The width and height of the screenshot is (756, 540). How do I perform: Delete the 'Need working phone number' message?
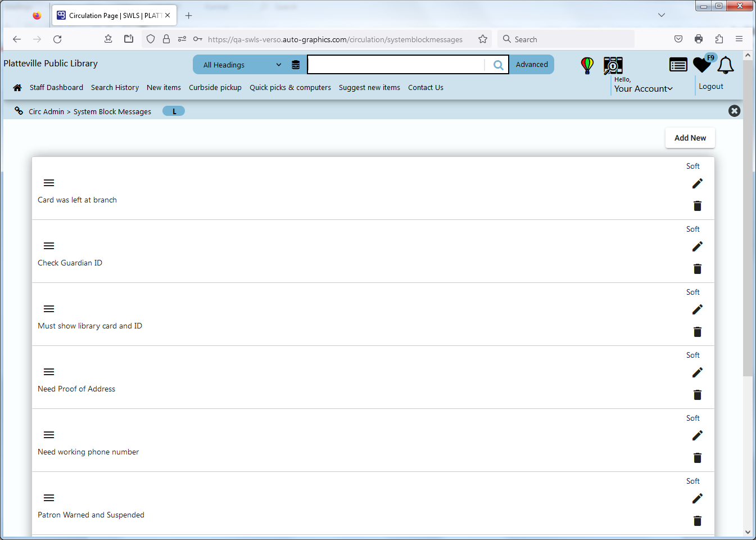(x=698, y=458)
